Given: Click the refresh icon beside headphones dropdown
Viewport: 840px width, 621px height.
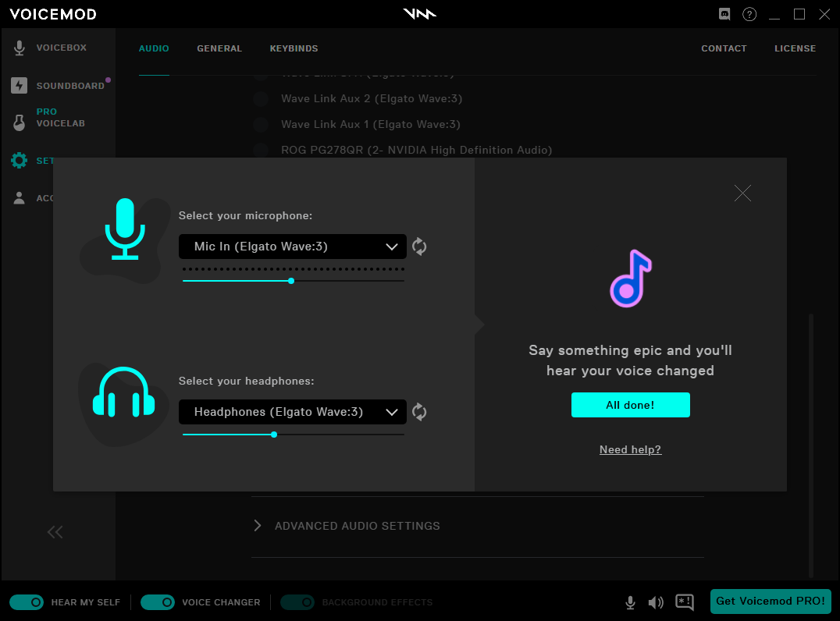Looking at the screenshot, I should (419, 412).
